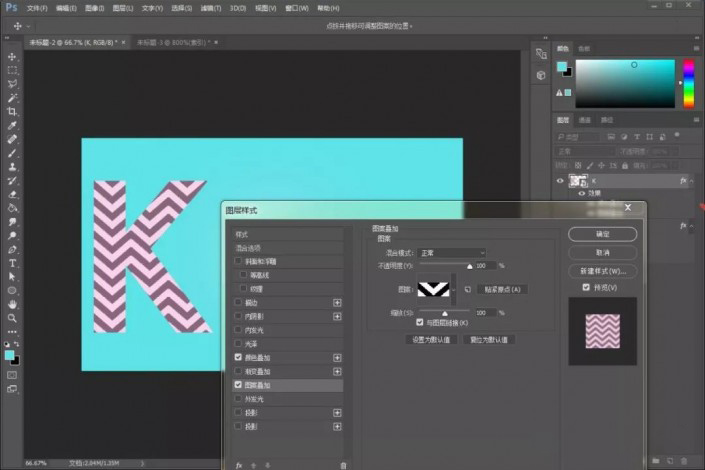This screenshot has width=705, height=470.
Task: Open the 文件(F) menu
Action: coord(37,9)
